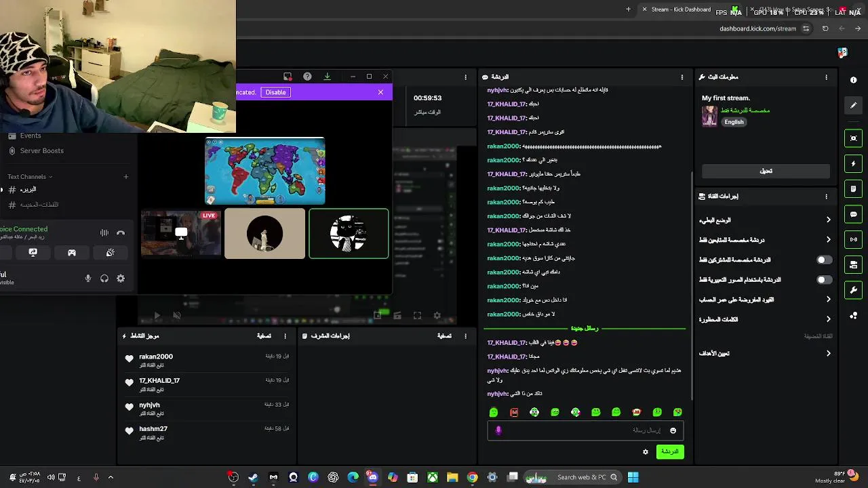Open channel actions panel three-dot menu

[x=826, y=197]
